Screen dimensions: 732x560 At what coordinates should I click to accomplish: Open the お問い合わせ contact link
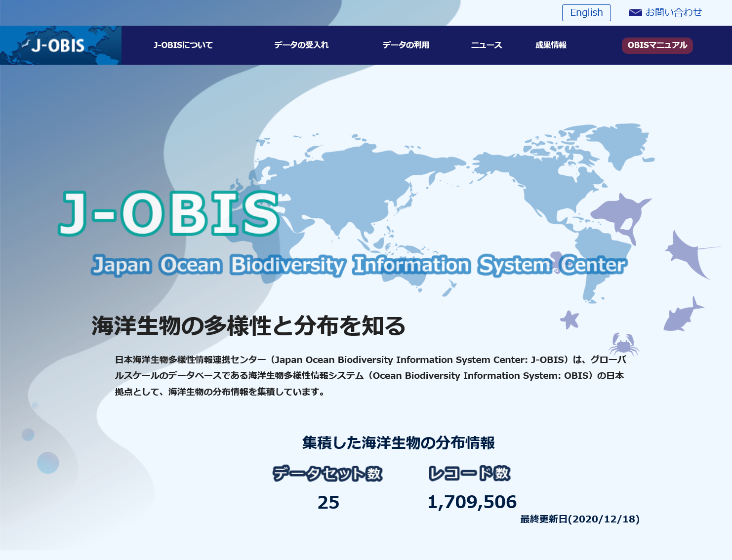click(x=673, y=12)
